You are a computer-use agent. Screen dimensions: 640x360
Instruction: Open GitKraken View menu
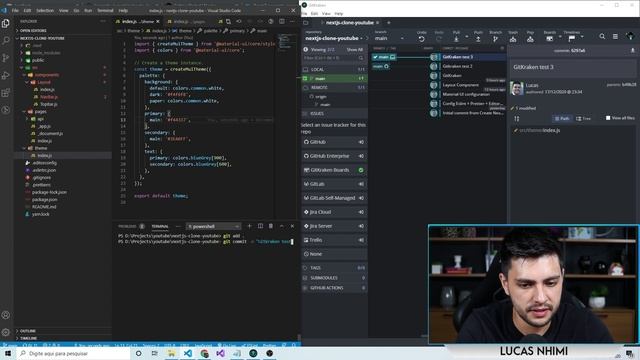[326, 13]
